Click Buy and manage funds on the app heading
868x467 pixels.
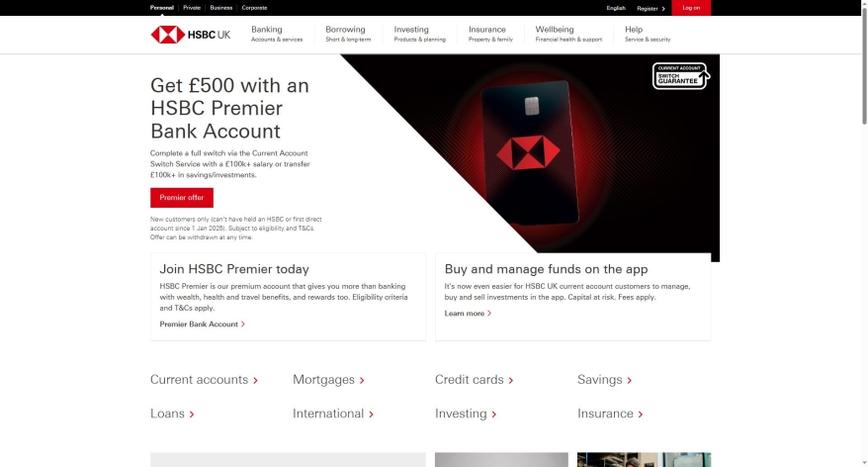546,269
